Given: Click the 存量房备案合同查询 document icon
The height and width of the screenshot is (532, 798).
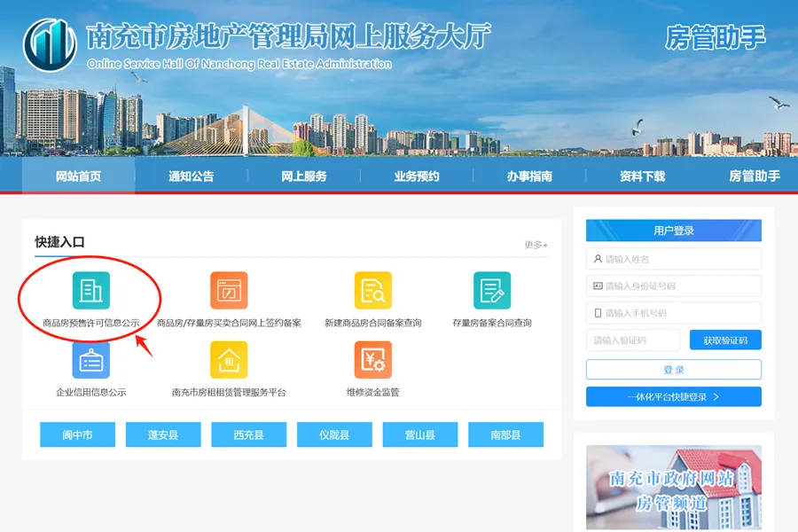Looking at the screenshot, I should [x=494, y=289].
